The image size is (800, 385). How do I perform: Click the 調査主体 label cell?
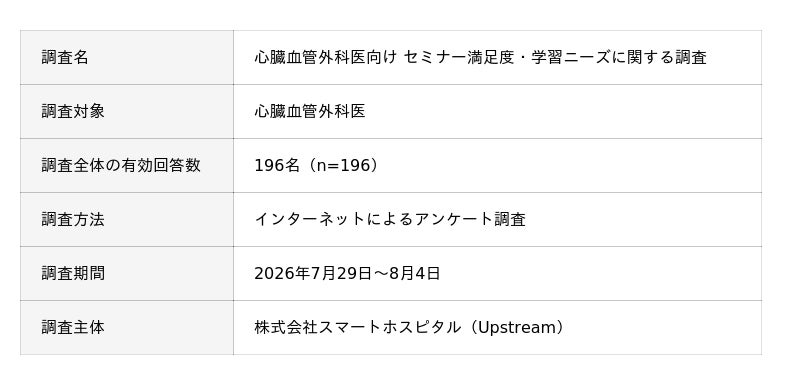pos(127,328)
